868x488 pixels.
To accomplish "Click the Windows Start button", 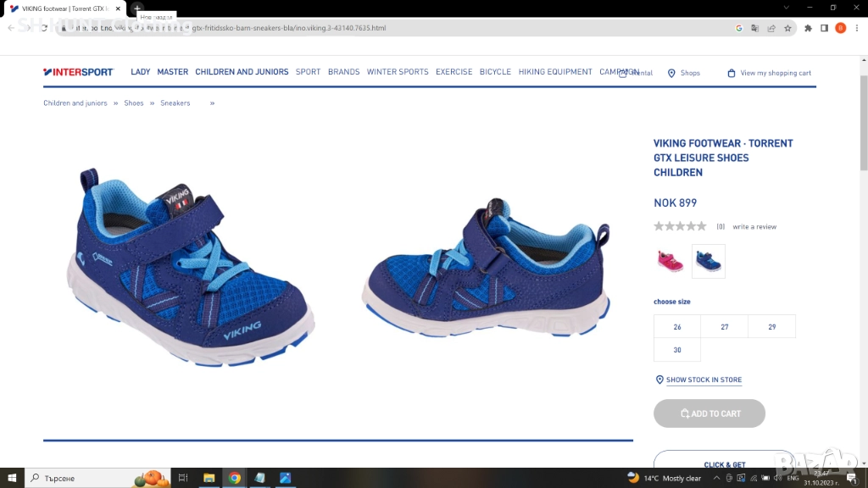I will 12,478.
